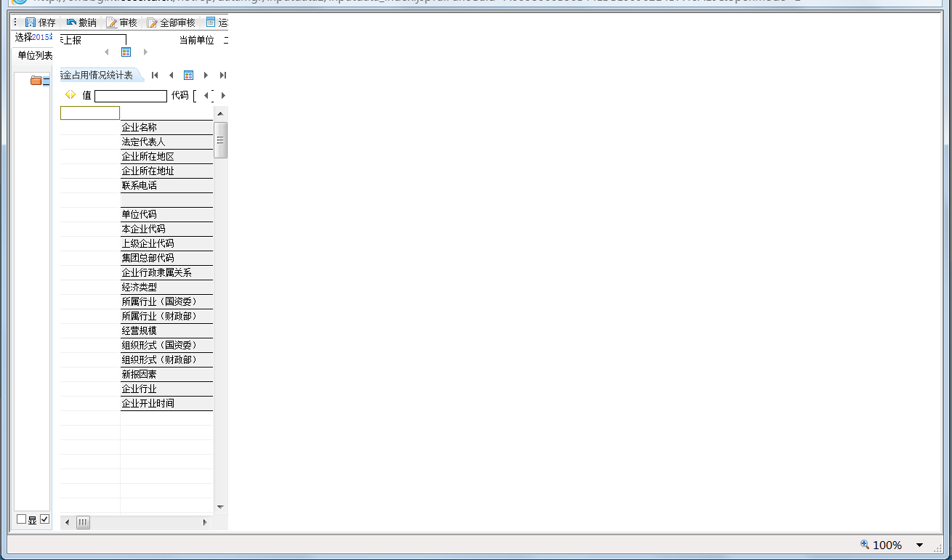Image resolution: width=952 pixels, height=560 pixels.
Task: Click the vertical scrollbar up arrow
Action: click(220, 114)
